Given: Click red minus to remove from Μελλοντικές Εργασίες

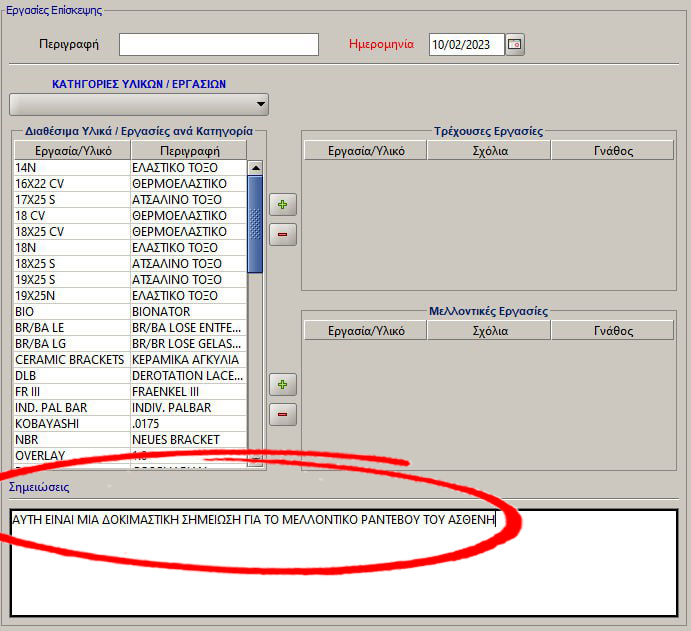Looking at the screenshot, I should pos(283,414).
